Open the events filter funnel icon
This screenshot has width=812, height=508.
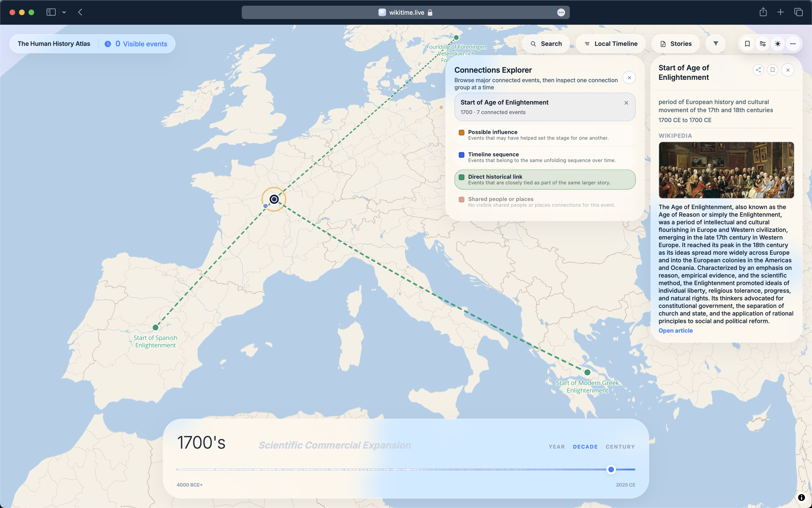click(715, 43)
